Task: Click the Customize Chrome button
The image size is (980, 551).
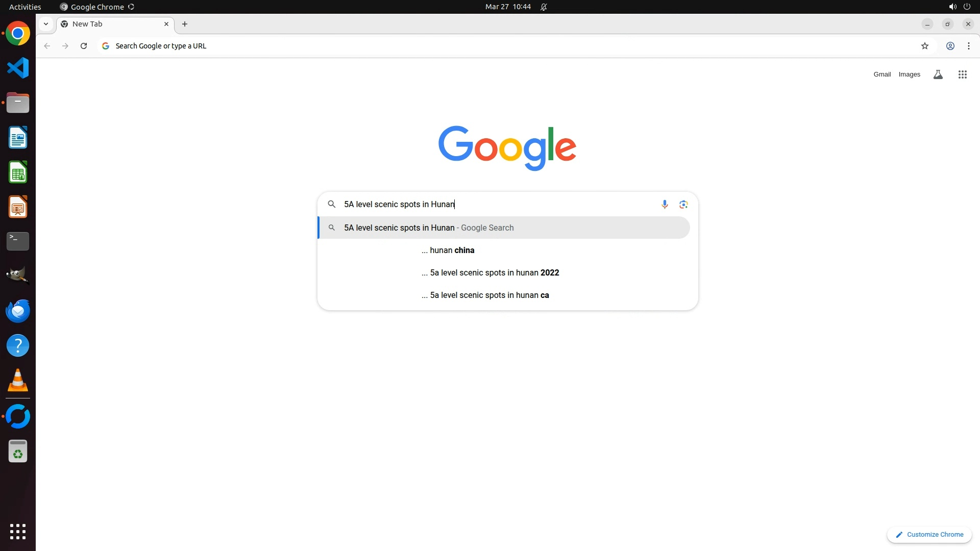Action: point(929,535)
